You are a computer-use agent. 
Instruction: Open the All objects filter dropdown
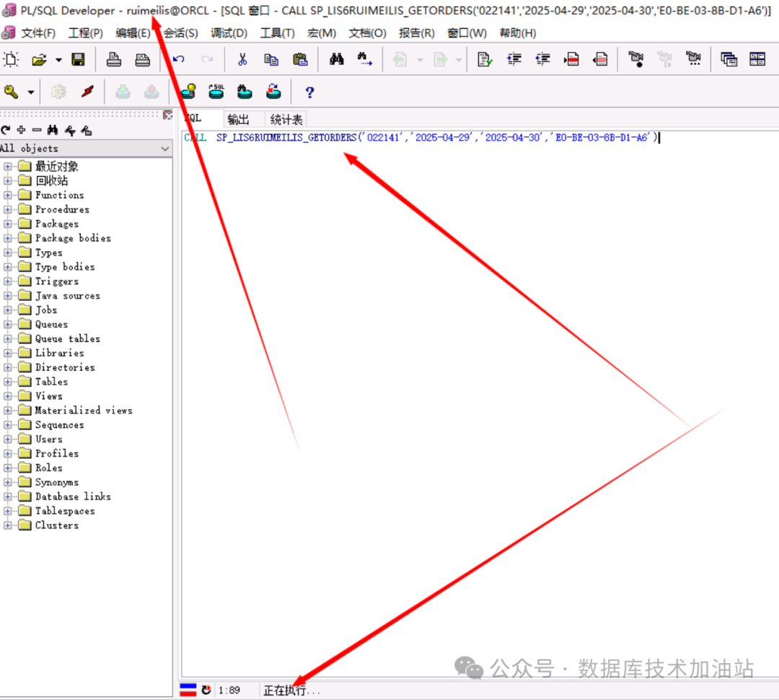(x=165, y=149)
